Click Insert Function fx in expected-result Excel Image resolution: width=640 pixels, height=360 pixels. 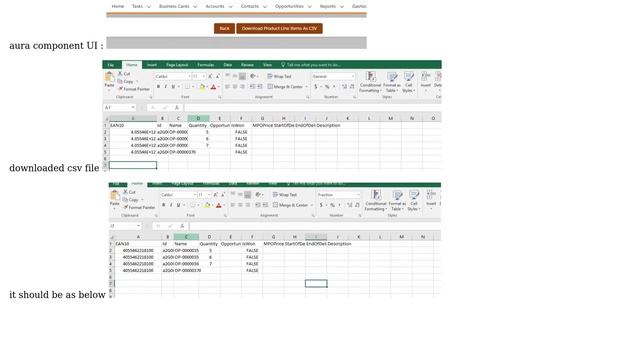(182, 226)
